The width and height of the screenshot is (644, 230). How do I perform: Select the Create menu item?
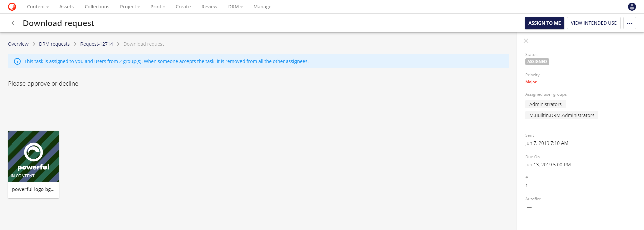[183, 7]
